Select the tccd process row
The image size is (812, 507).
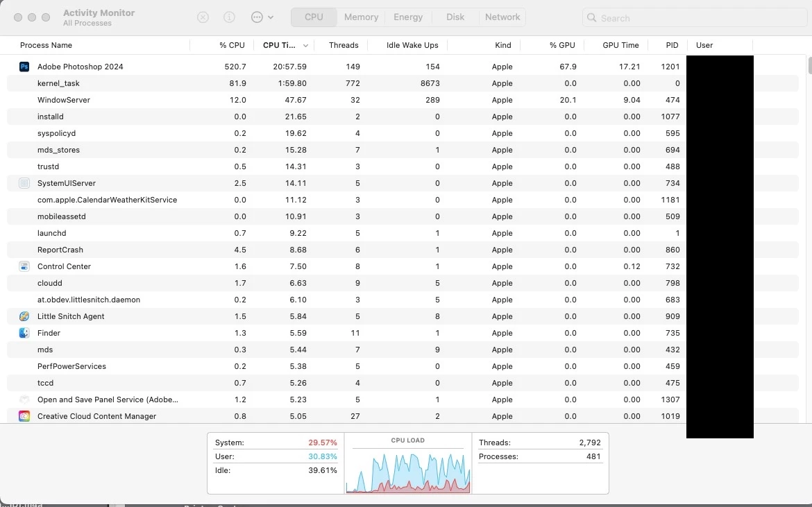(403, 383)
